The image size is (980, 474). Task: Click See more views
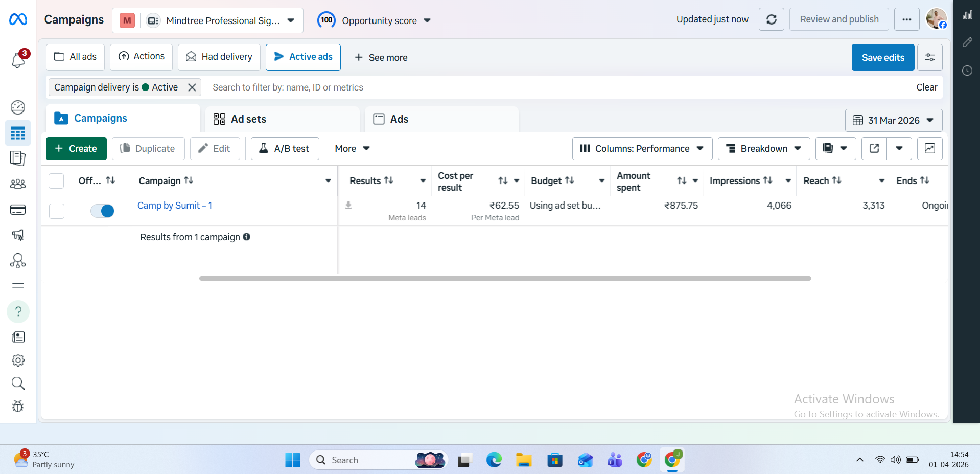pyautogui.click(x=381, y=58)
